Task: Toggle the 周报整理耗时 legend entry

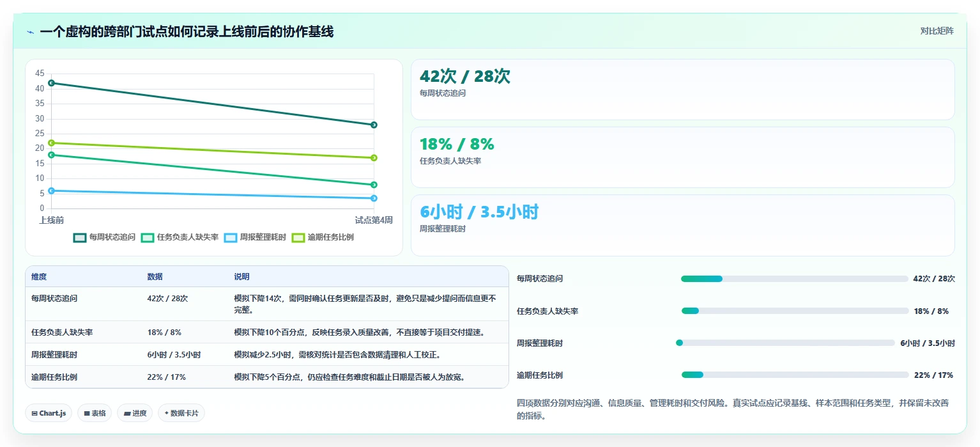Action: tap(255, 237)
